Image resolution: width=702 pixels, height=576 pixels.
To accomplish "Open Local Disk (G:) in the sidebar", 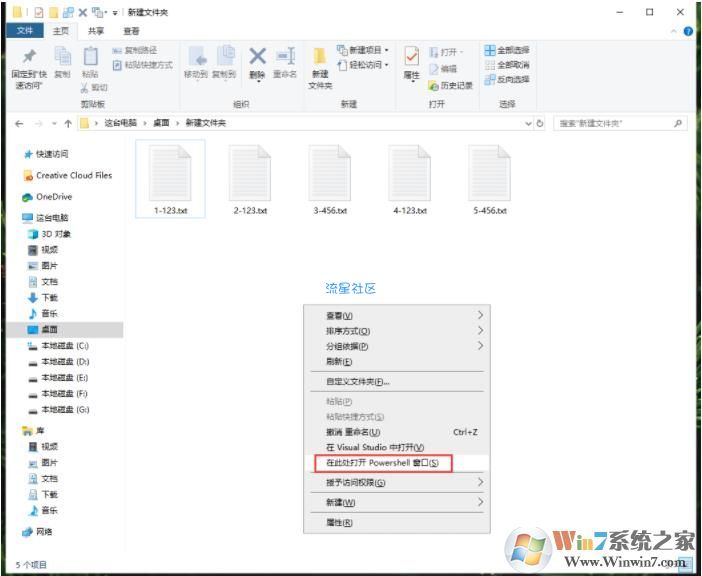I will coord(59,410).
